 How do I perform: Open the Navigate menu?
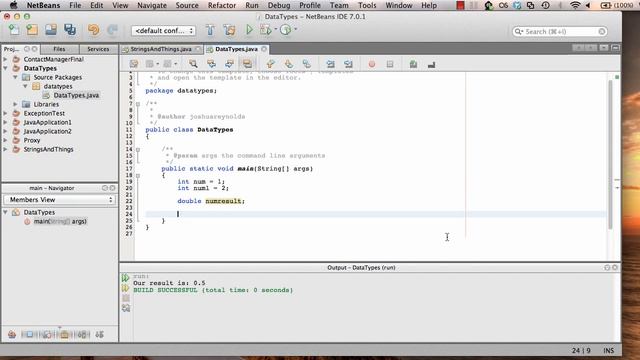click(152, 5)
